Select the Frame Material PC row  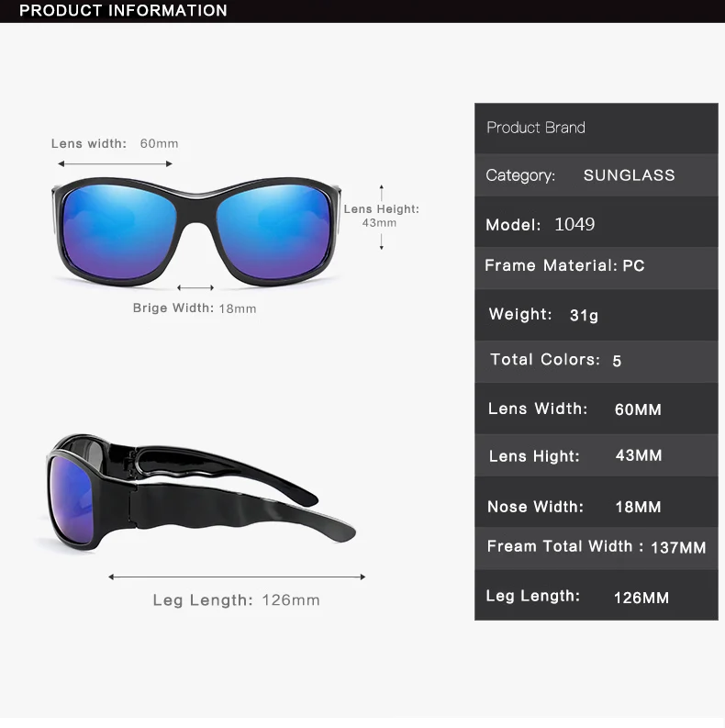[596, 268]
